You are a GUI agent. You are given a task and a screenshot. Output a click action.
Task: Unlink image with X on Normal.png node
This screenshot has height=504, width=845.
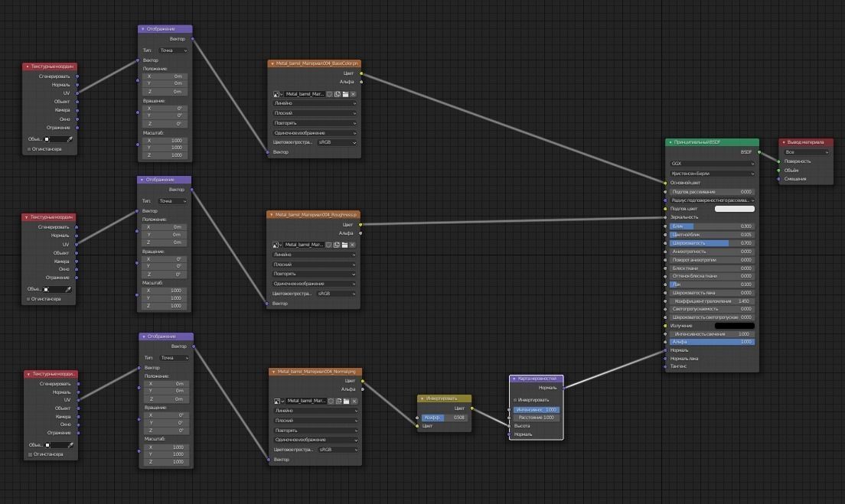[354, 402]
